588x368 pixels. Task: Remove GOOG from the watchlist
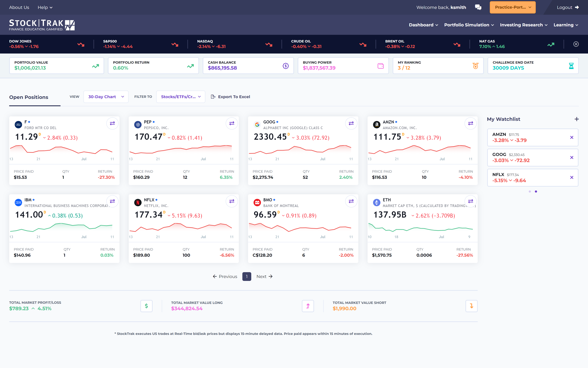(x=572, y=157)
